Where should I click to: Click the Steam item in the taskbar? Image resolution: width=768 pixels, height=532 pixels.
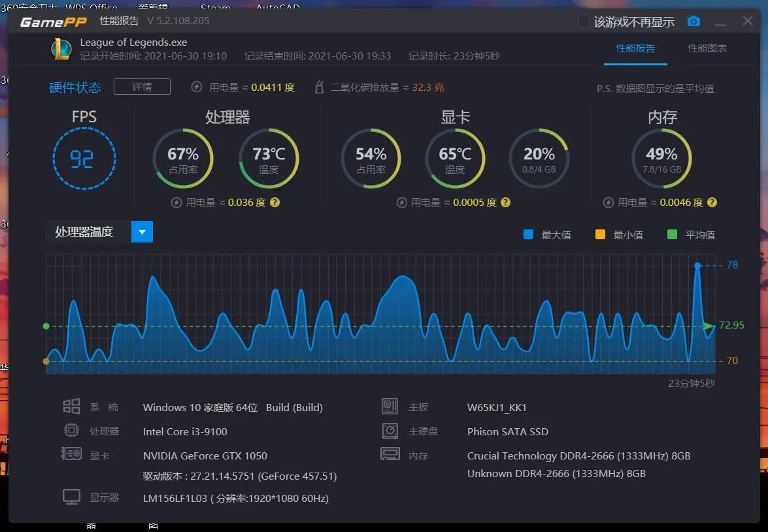(x=214, y=7)
